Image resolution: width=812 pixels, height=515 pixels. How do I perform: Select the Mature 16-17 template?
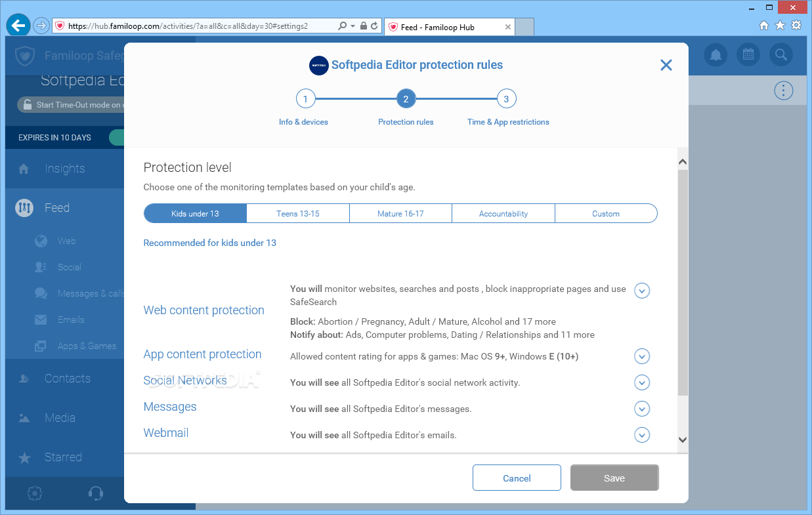[x=400, y=213]
